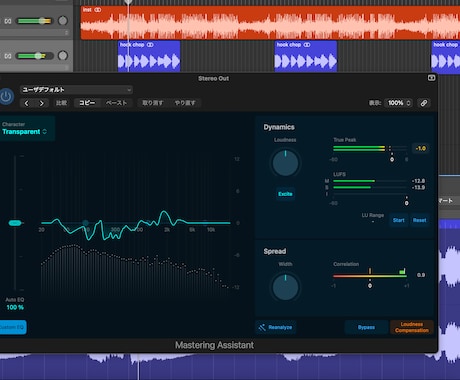This screenshot has height=380, width=460.
Task: Click the Custom EQ button
Action: (12, 327)
